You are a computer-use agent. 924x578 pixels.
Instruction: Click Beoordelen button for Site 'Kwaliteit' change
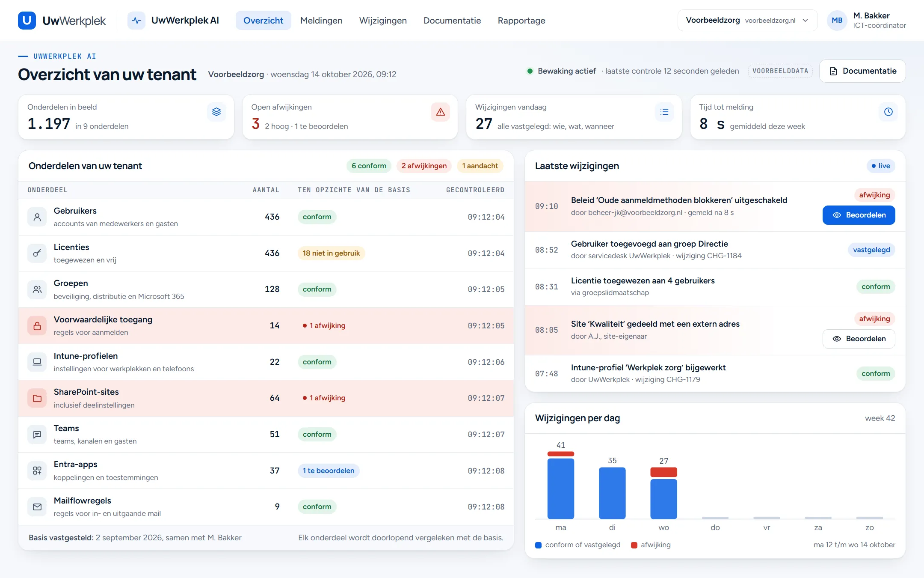pos(859,339)
